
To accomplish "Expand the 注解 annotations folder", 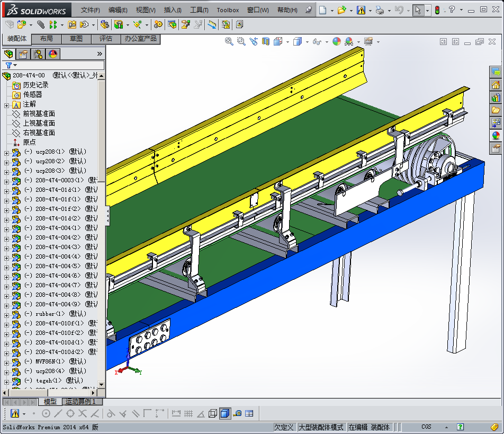I will click(6, 104).
